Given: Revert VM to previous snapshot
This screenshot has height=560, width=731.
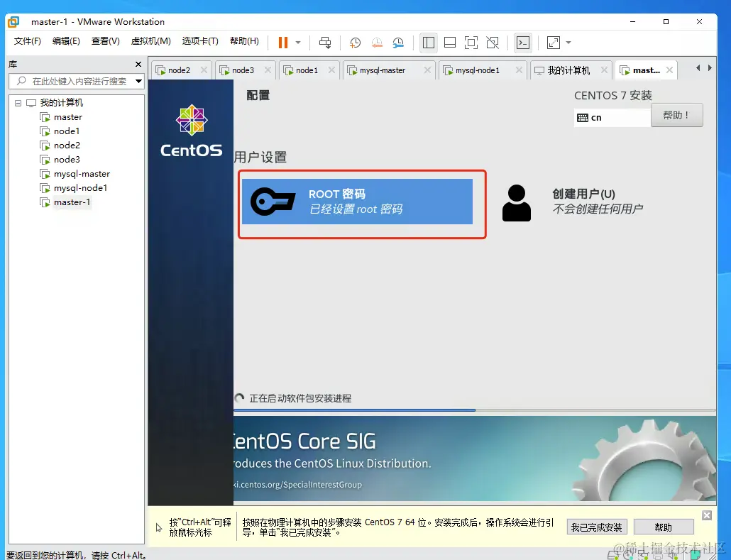Looking at the screenshot, I should coord(377,43).
